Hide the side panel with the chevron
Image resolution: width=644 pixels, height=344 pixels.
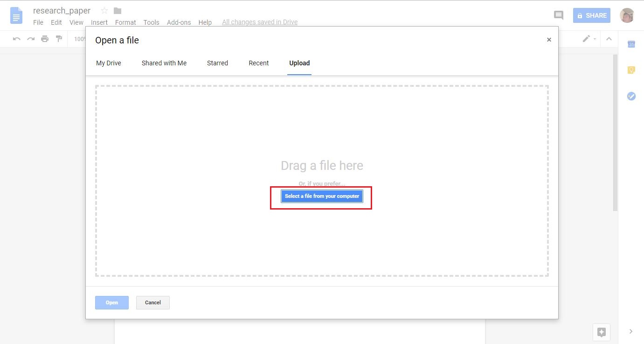click(631, 331)
